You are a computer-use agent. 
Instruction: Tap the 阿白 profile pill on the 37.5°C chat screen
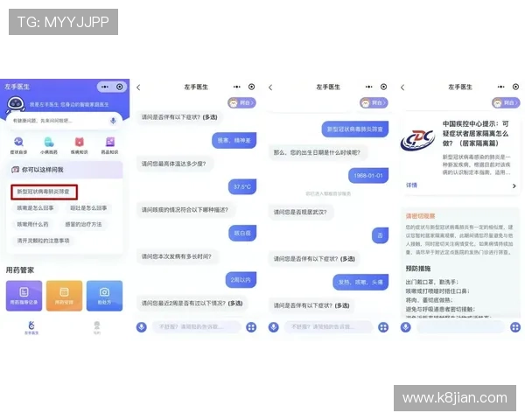coord(241,102)
